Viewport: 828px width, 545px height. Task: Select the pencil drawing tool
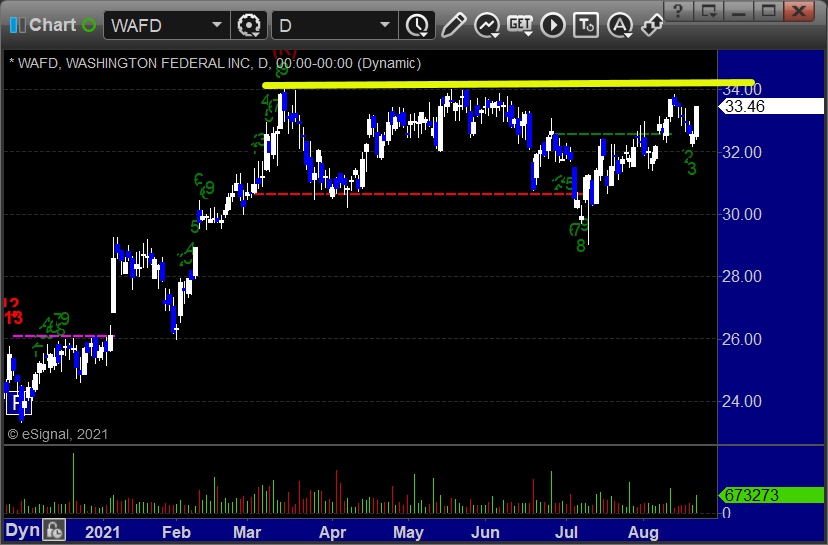[x=453, y=25]
